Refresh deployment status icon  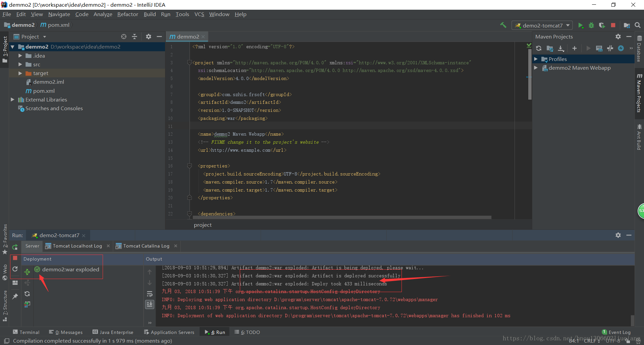pos(27,294)
